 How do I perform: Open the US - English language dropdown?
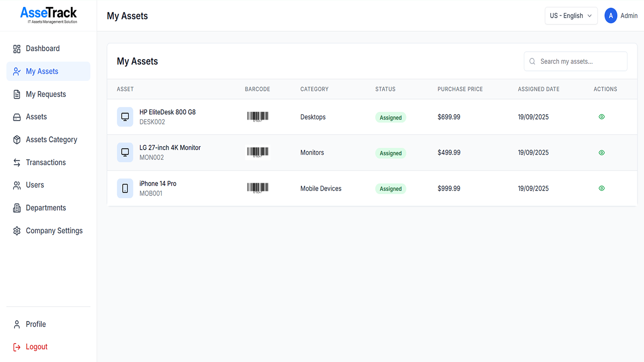(571, 16)
